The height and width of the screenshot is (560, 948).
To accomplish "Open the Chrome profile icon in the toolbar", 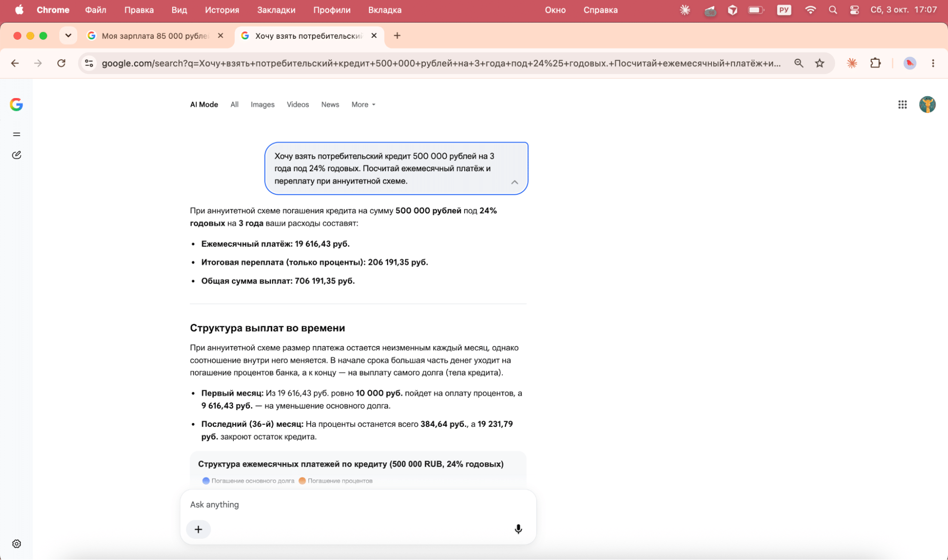I will click(x=909, y=63).
